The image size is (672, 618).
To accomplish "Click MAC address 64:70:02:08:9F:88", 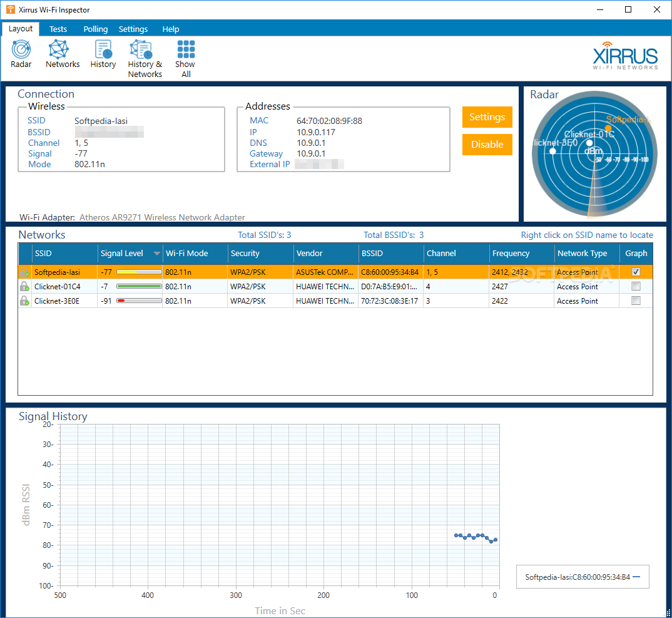I will (329, 121).
